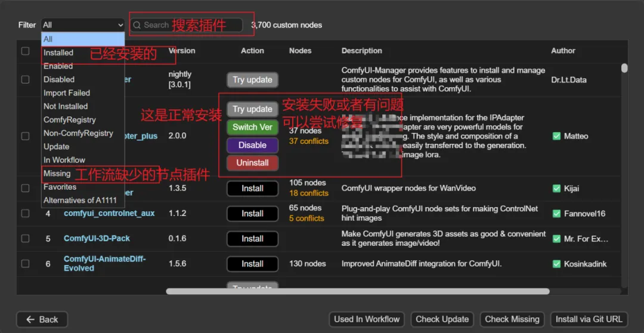Click the verified check icon beside Fannovel16
The width and height of the screenshot is (644, 333).
[556, 214]
